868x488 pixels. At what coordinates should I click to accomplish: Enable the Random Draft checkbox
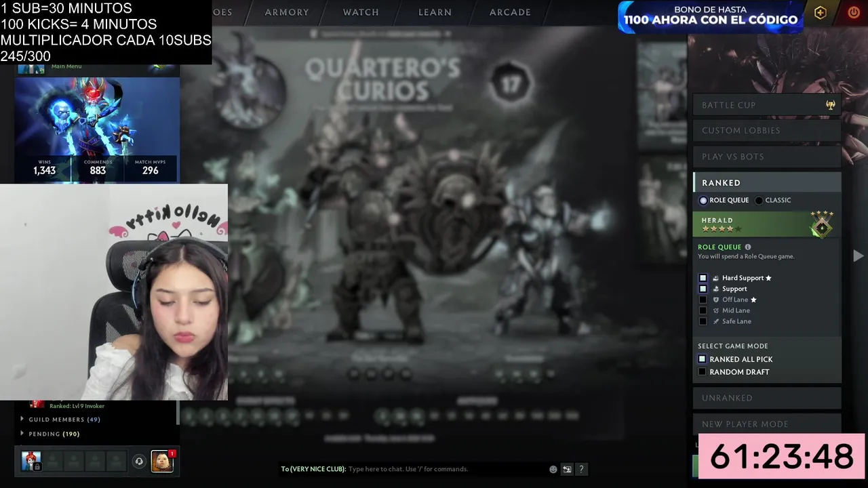coord(702,372)
